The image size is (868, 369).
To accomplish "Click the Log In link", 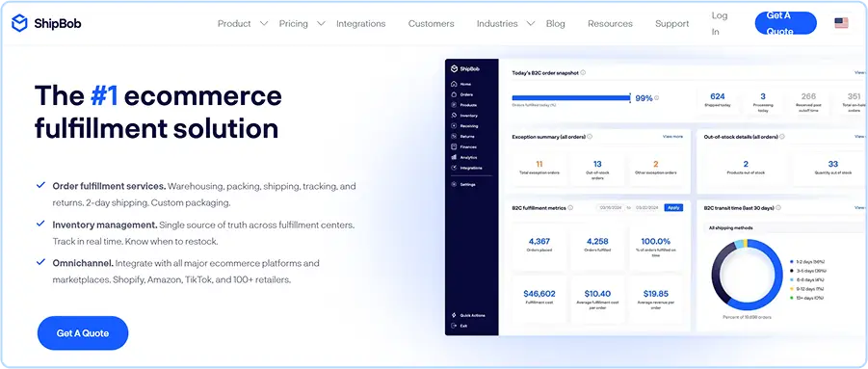I will (x=720, y=24).
